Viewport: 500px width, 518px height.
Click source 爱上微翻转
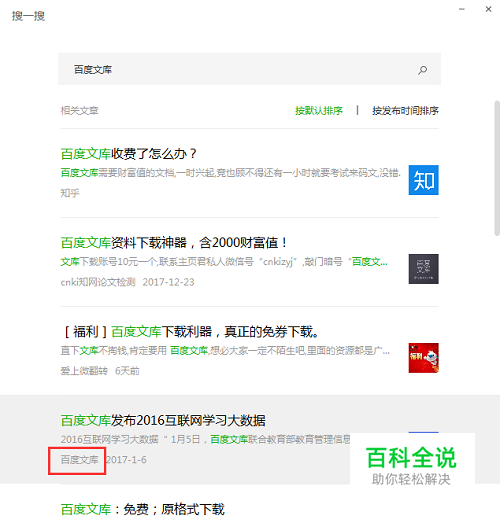pos(84,371)
